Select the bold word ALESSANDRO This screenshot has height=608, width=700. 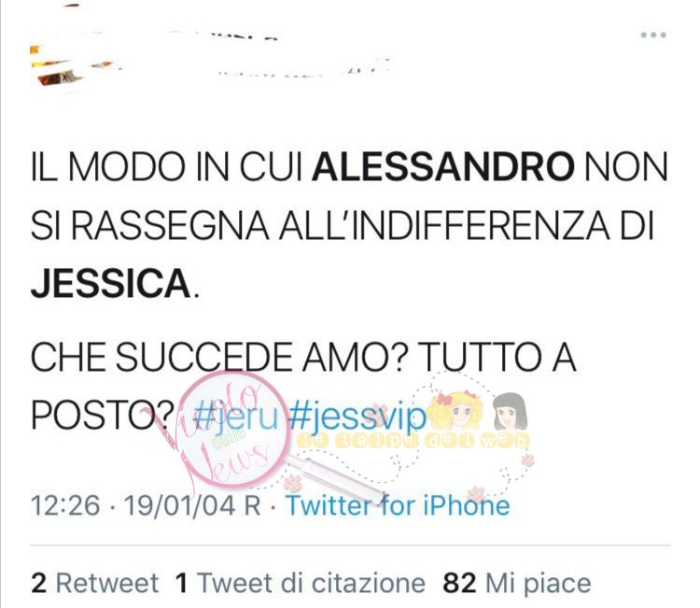tap(442, 167)
